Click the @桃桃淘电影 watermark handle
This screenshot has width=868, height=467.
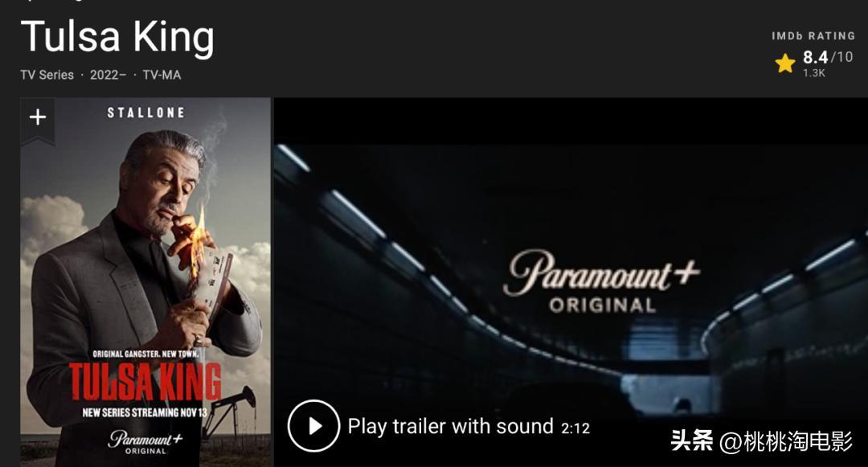(786, 441)
